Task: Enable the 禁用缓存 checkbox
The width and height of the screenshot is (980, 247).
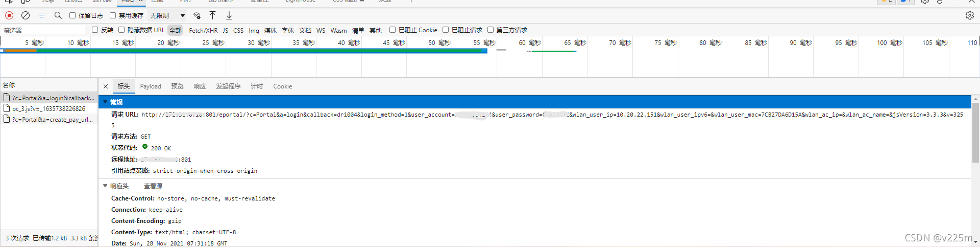Action: [x=113, y=15]
